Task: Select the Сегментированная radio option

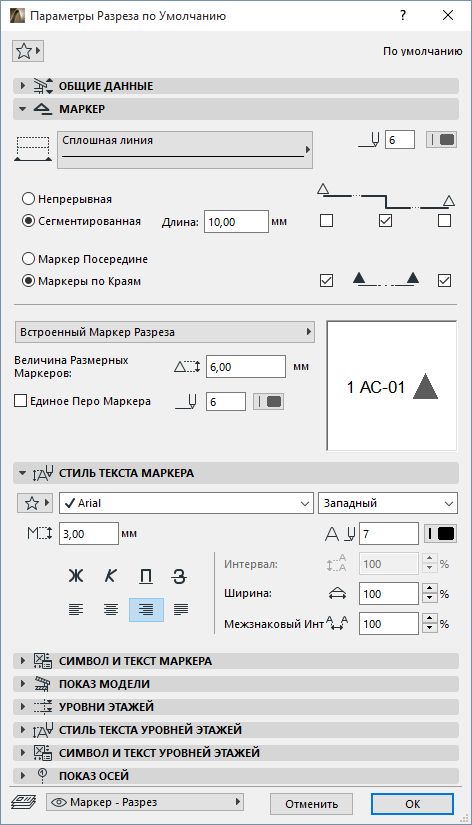Action: 28,221
